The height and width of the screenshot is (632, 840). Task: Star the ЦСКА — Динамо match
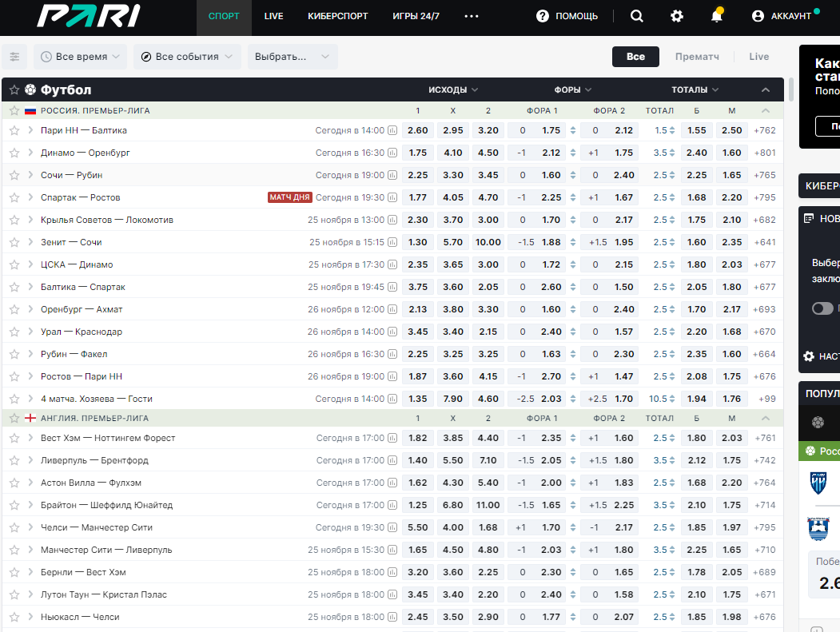click(14, 264)
